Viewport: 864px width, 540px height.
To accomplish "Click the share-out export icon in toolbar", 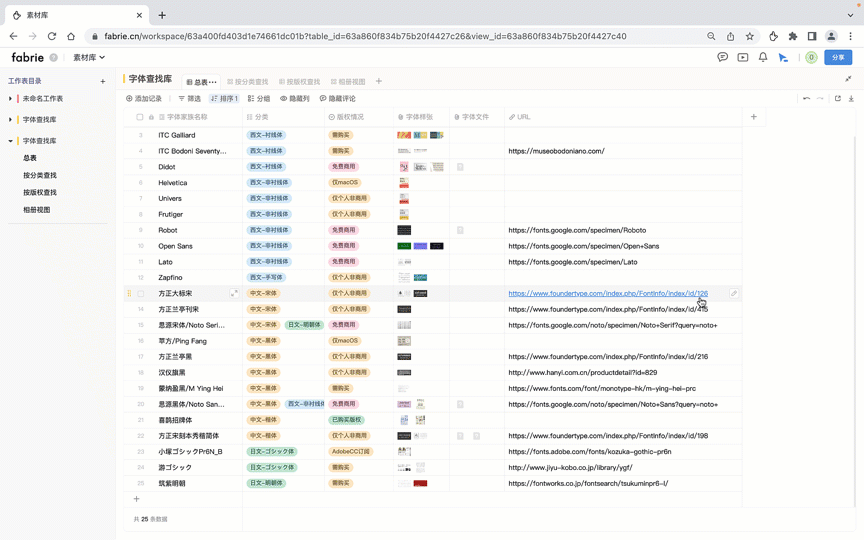I will [838, 99].
